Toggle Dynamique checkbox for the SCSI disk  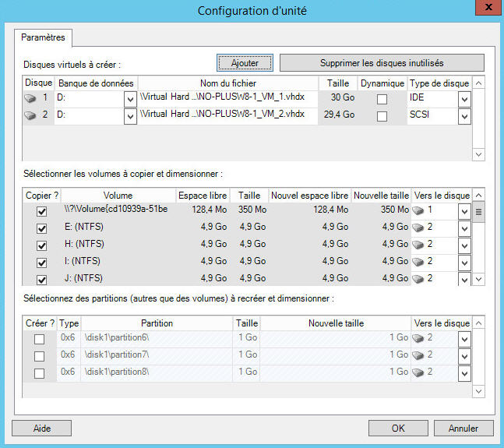(382, 116)
